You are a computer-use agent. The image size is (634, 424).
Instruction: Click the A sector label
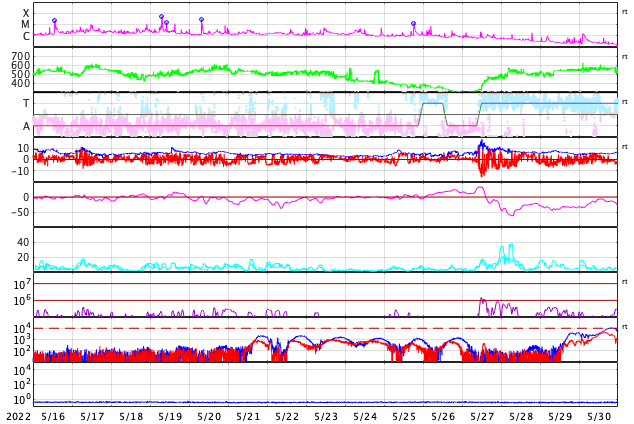[x=26, y=127]
